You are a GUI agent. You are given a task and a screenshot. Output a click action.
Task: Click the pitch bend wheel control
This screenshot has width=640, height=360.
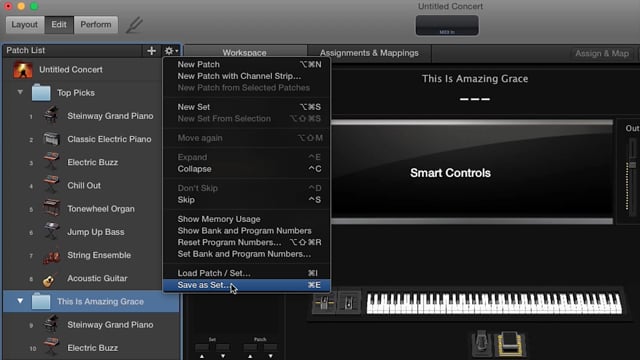(324, 302)
